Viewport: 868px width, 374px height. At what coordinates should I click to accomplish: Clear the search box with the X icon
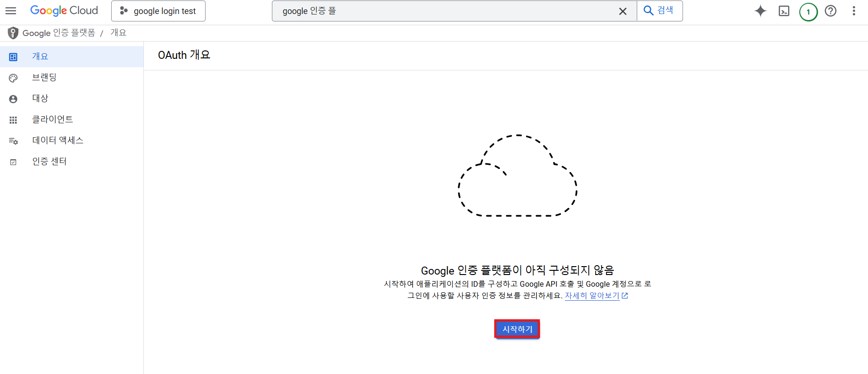click(623, 11)
